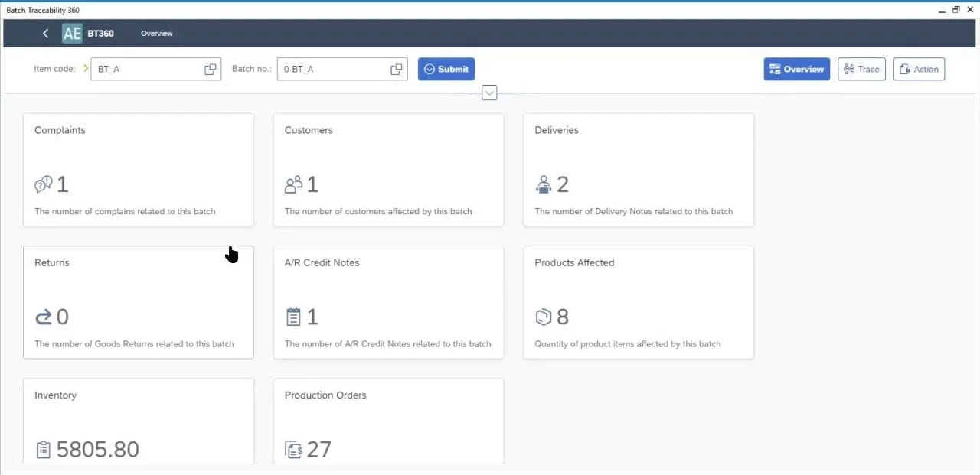Open value help for Batch no. field
The image size is (980, 475).
click(397, 69)
